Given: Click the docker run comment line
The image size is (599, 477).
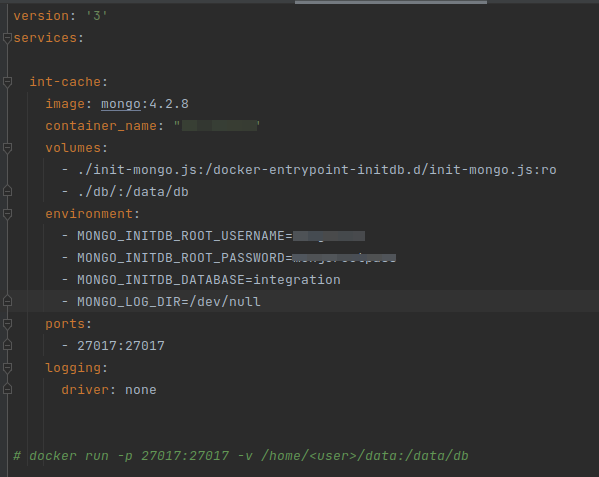Looking at the screenshot, I should [x=241, y=456].
